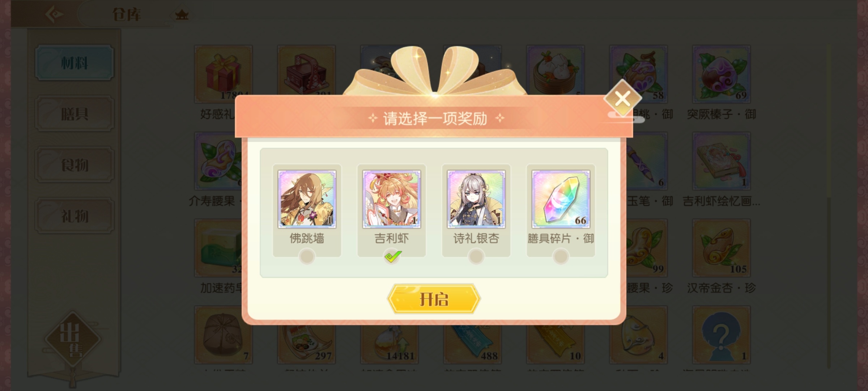868x391 pixels.
Task: Click the 出售 sell button
Action: [x=73, y=339]
